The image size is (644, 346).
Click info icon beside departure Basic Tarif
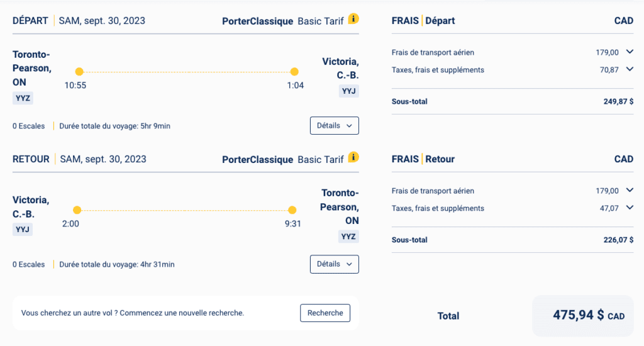pyautogui.click(x=353, y=19)
